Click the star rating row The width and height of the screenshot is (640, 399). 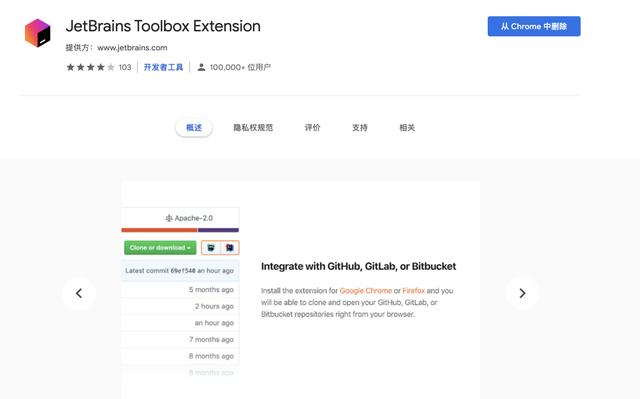91,67
